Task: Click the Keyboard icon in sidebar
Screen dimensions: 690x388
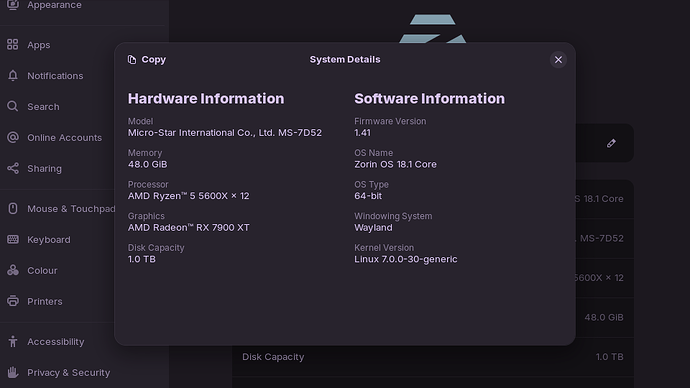Action: [x=13, y=239]
